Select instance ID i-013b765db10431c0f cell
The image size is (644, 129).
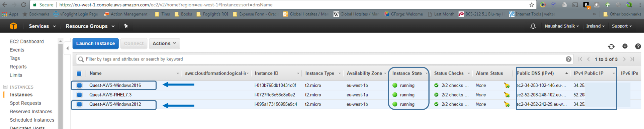point(275,86)
